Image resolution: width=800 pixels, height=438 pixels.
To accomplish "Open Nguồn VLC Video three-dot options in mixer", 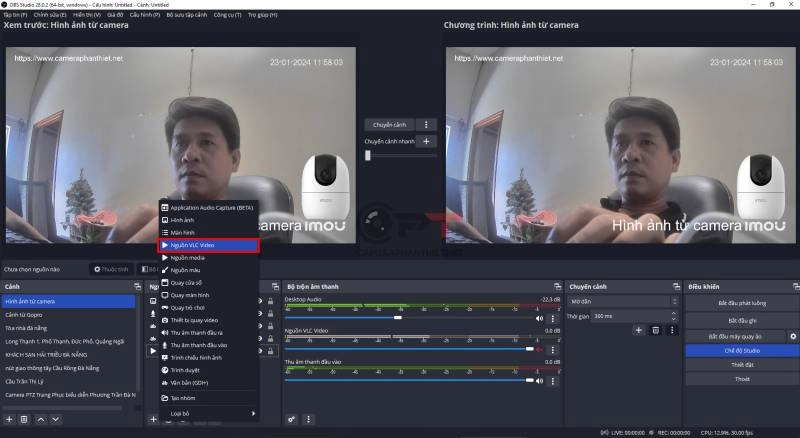I will coord(553,350).
